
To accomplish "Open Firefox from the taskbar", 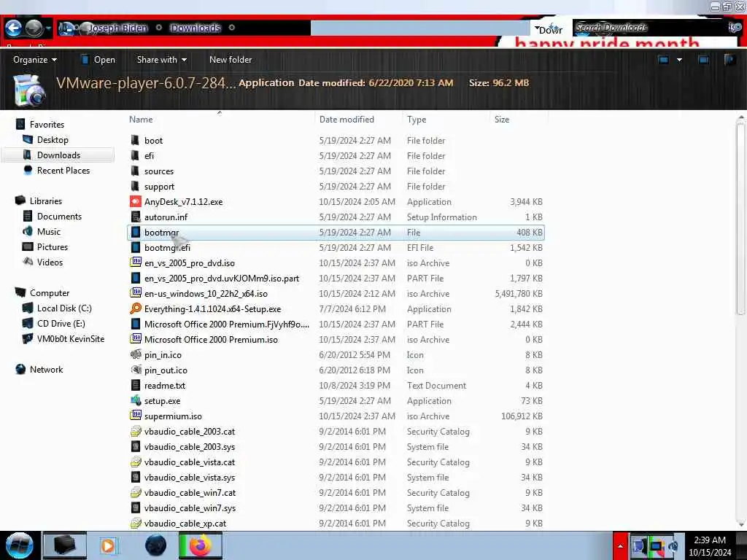I will click(x=200, y=545).
